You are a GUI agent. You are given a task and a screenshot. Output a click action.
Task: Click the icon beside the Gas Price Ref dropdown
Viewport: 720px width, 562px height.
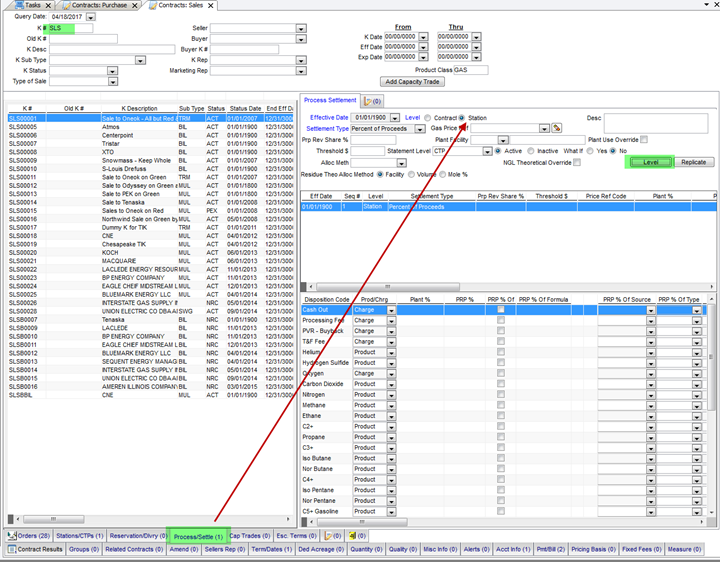(557, 128)
